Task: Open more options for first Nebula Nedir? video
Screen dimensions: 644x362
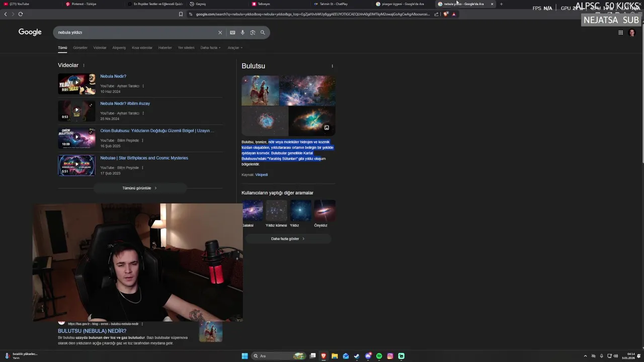Action: 143,86
